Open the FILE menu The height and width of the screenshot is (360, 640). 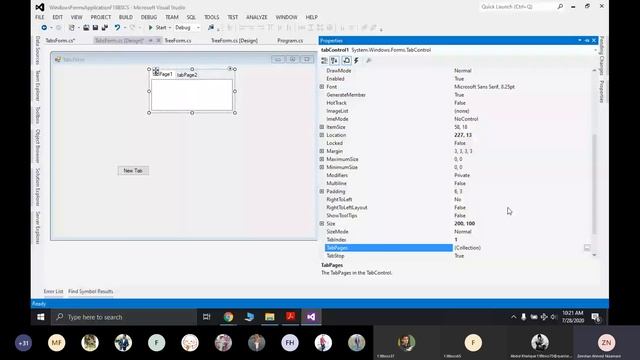(x=40, y=17)
